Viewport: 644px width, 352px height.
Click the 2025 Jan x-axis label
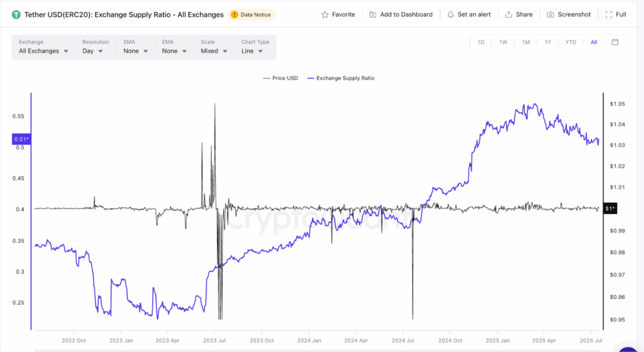coord(497,341)
